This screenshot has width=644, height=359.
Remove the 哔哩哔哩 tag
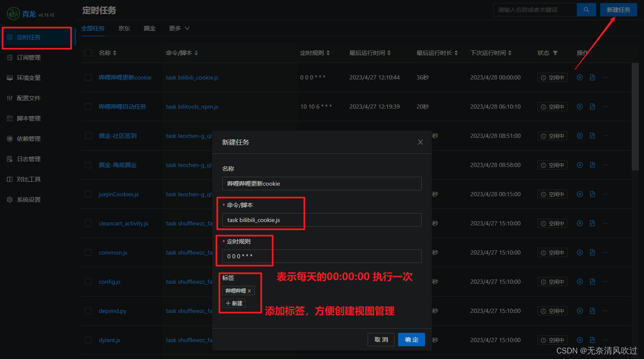point(249,291)
